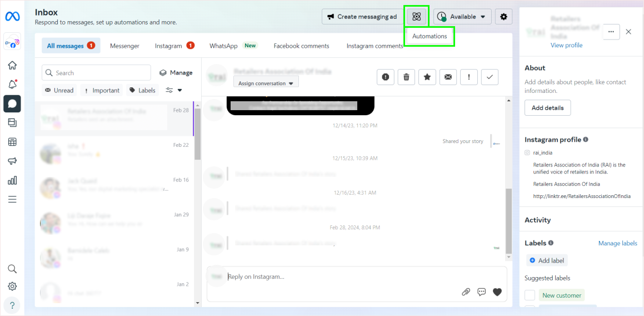Mark conversation done with checkmark icon
The image size is (644, 316).
click(x=490, y=77)
